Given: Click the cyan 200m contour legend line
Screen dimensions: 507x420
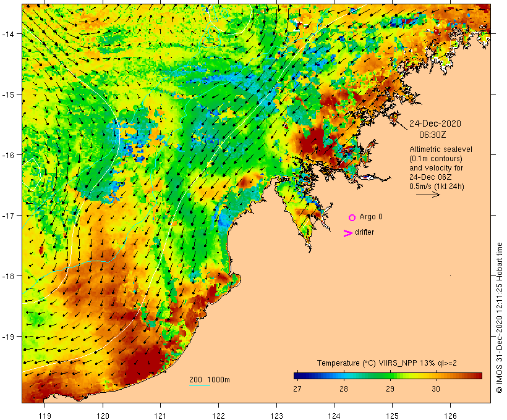Looking at the screenshot, I should 200,385.
